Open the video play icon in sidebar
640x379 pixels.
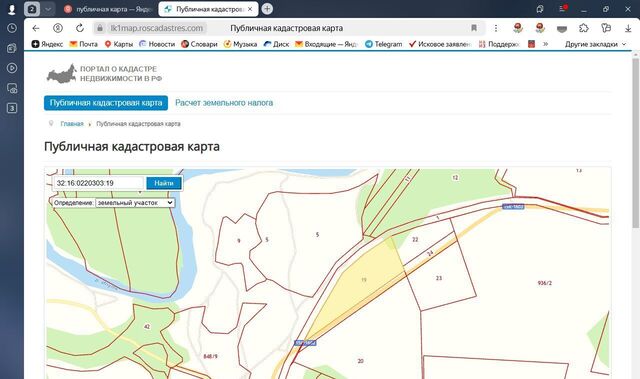12,68
